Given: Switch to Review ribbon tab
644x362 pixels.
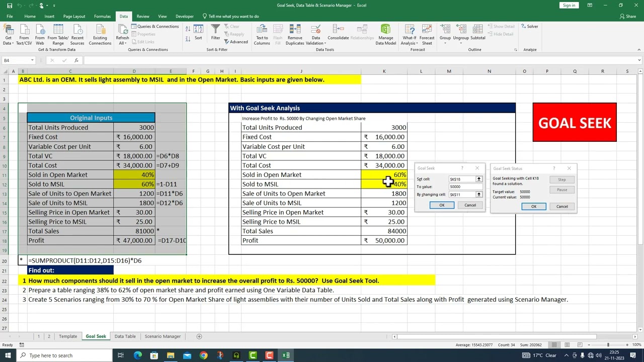Looking at the screenshot, I should (143, 16).
